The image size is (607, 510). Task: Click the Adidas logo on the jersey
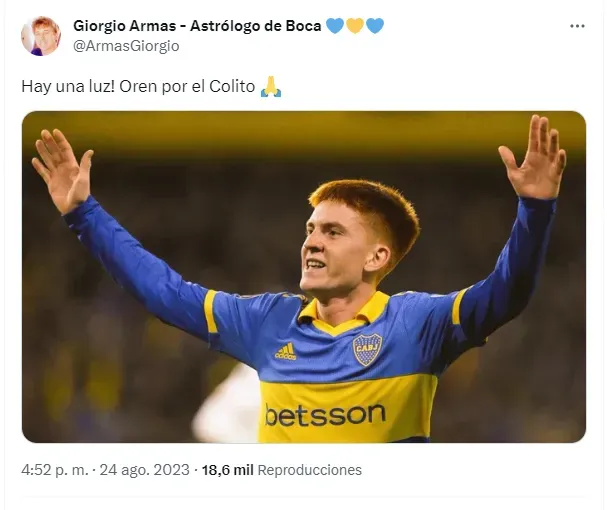click(x=286, y=350)
